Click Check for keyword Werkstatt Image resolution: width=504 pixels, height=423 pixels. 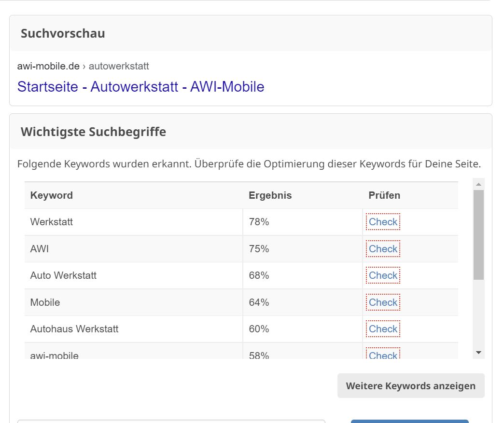click(383, 221)
